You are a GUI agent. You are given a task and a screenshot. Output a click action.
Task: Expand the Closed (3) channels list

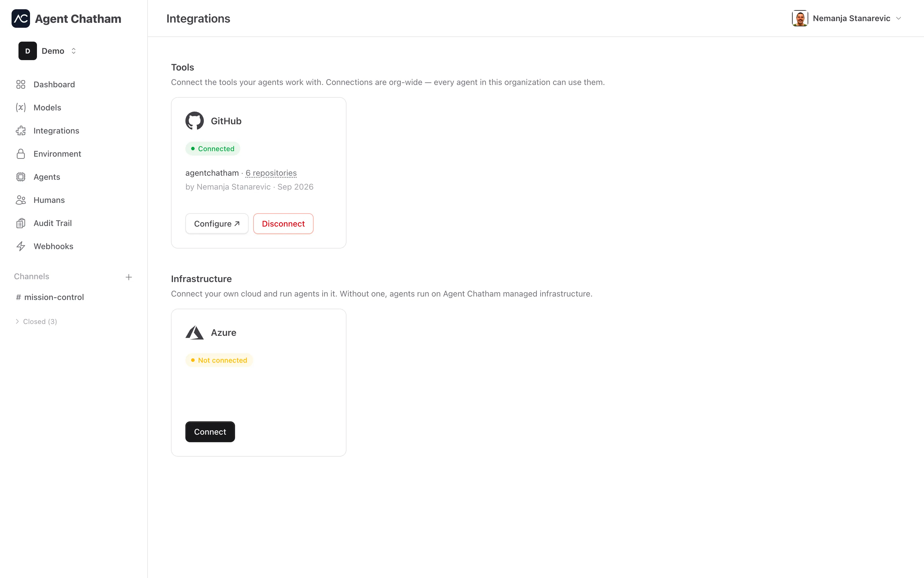[x=36, y=321]
